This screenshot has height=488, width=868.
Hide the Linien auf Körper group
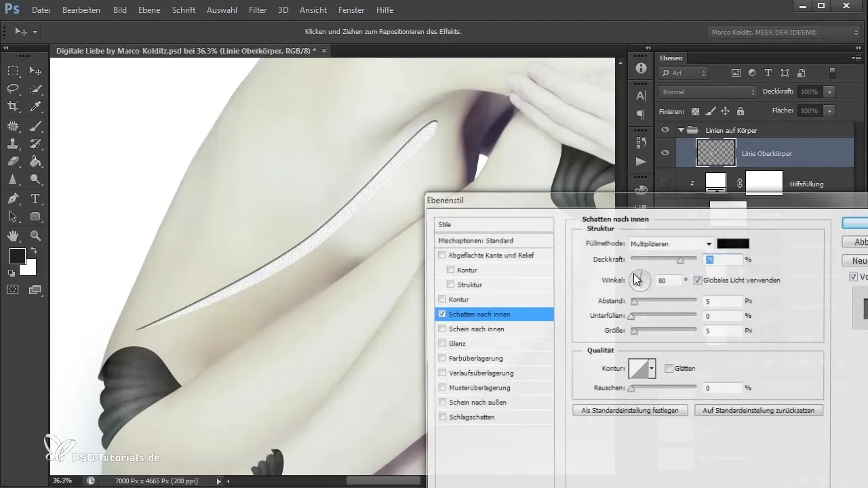665,130
